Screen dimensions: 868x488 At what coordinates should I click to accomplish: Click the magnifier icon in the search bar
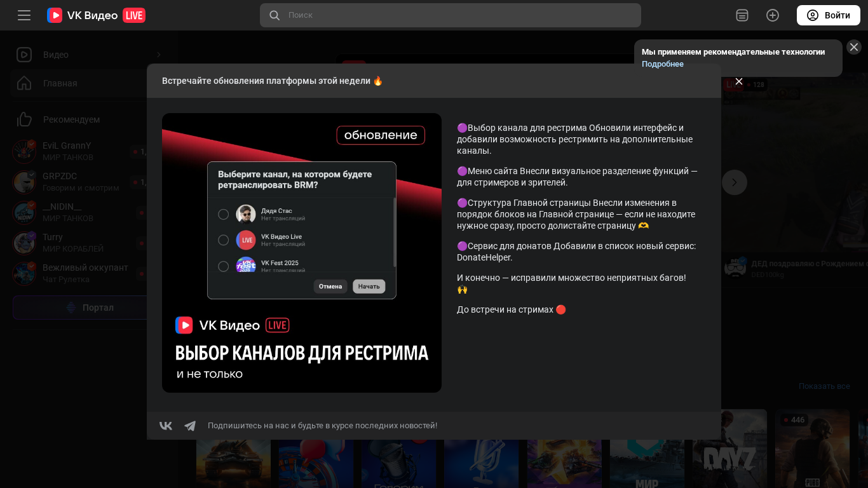click(x=275, y=15)
